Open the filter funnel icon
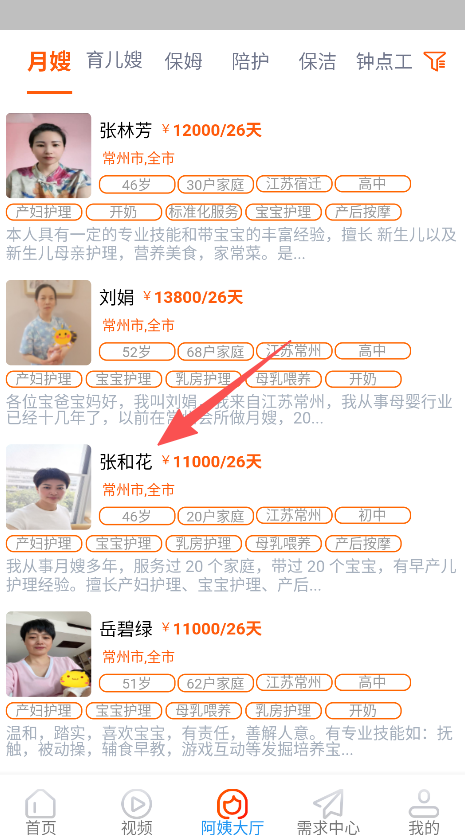 (x=434, y=61)
